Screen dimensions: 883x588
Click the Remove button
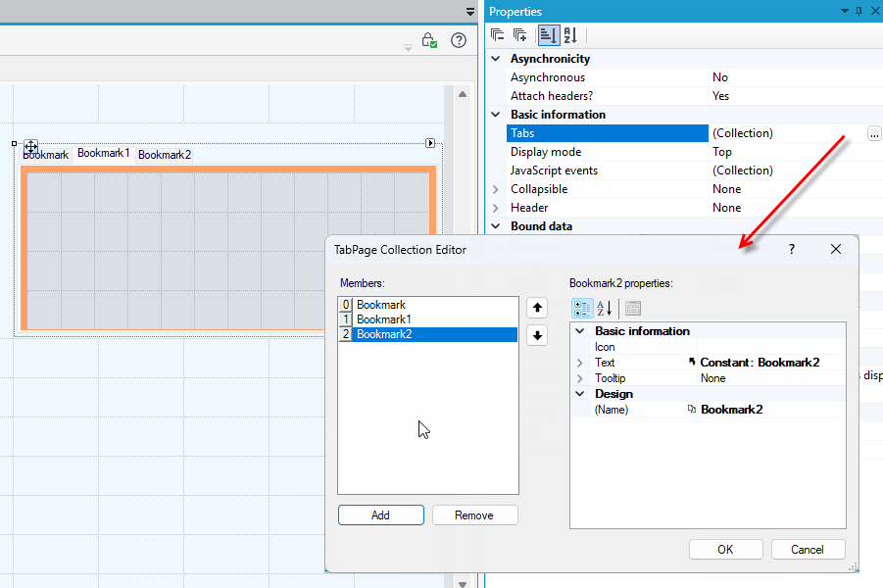(x=474, y=515)
